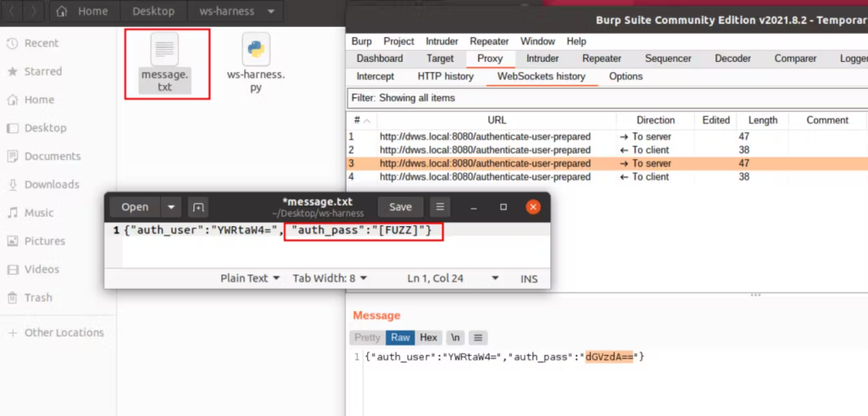Viewport: 868px width, 416px height.
Task: Click the Downloads arrow icon in sidebar
Action: point(12,184)
